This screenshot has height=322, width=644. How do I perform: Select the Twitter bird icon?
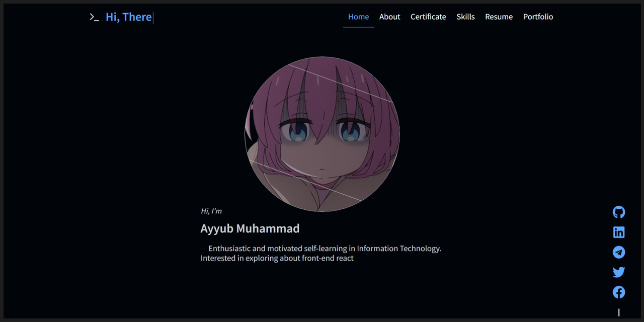619,272
